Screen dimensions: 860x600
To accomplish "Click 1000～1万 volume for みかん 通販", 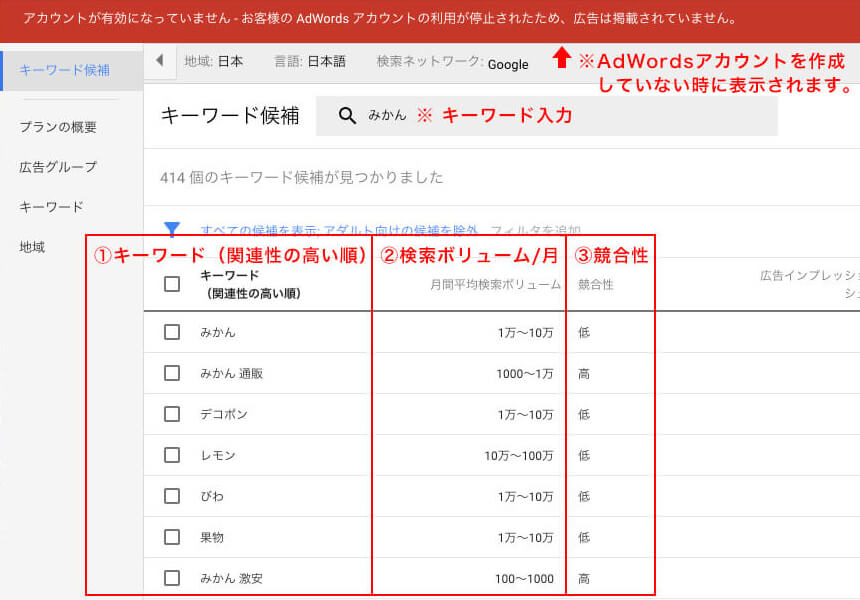I will click(x=525, y=374).
